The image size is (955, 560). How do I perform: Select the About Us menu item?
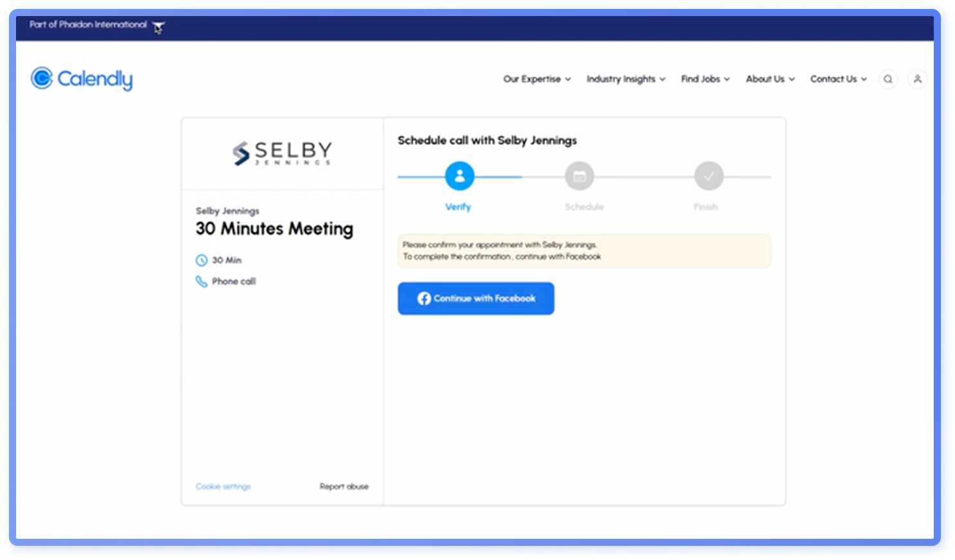(x=769, y=79)
